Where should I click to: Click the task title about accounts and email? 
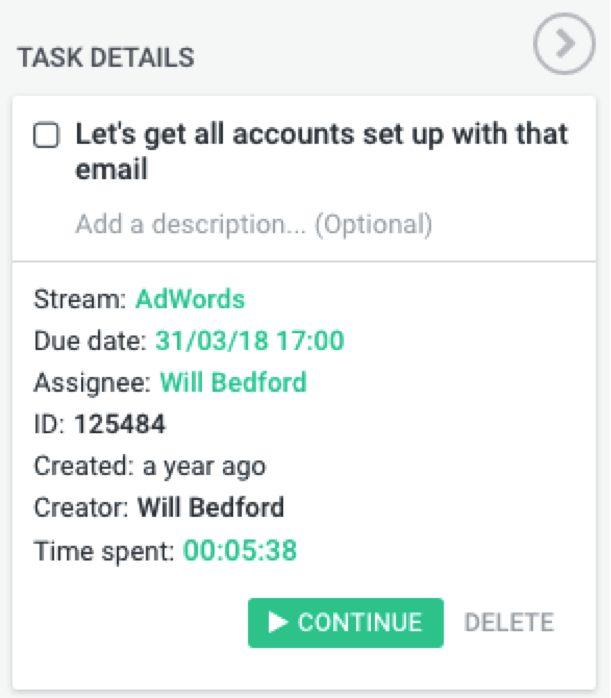point(321,152)
